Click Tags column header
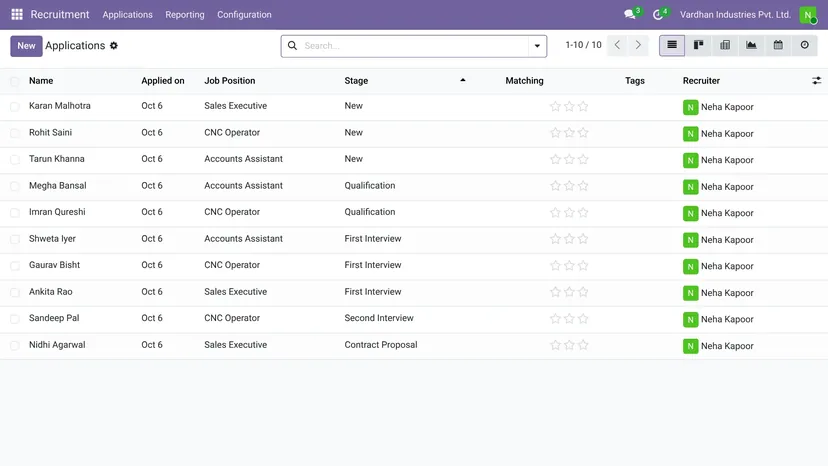Viewport: 828px width, 466px height. point(635,81)
